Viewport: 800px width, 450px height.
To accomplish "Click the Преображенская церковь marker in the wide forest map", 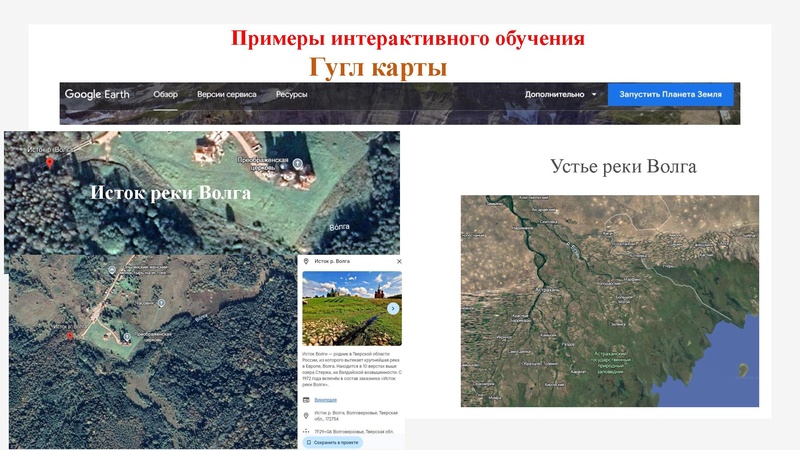I will 127,337.
